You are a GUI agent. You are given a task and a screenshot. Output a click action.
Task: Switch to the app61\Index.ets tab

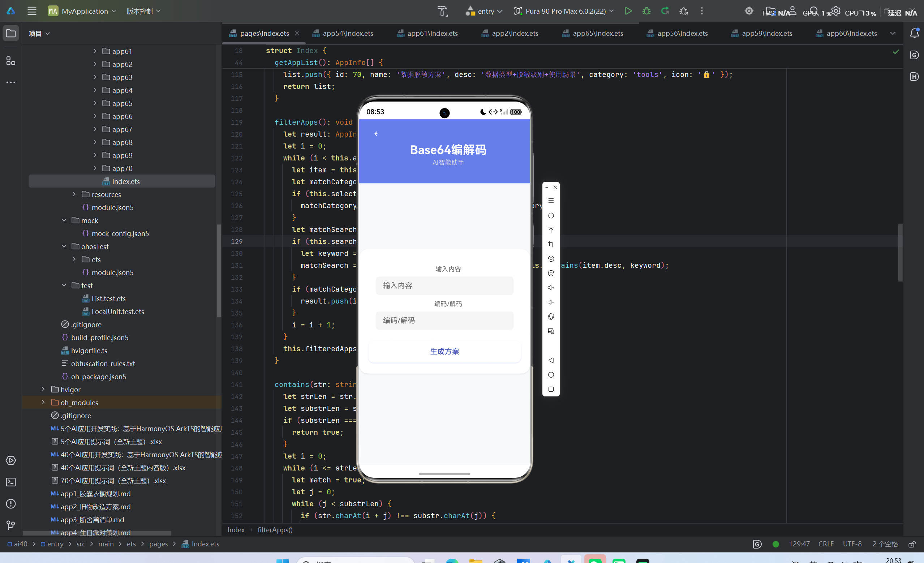click(x=427, y=33)
